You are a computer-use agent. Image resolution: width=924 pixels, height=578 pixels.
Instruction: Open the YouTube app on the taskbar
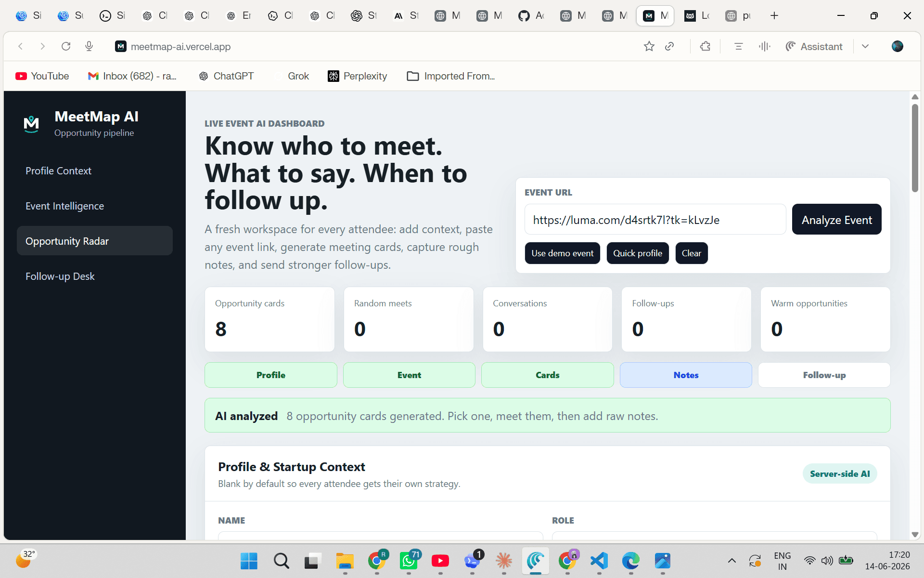tap(440, 561)
